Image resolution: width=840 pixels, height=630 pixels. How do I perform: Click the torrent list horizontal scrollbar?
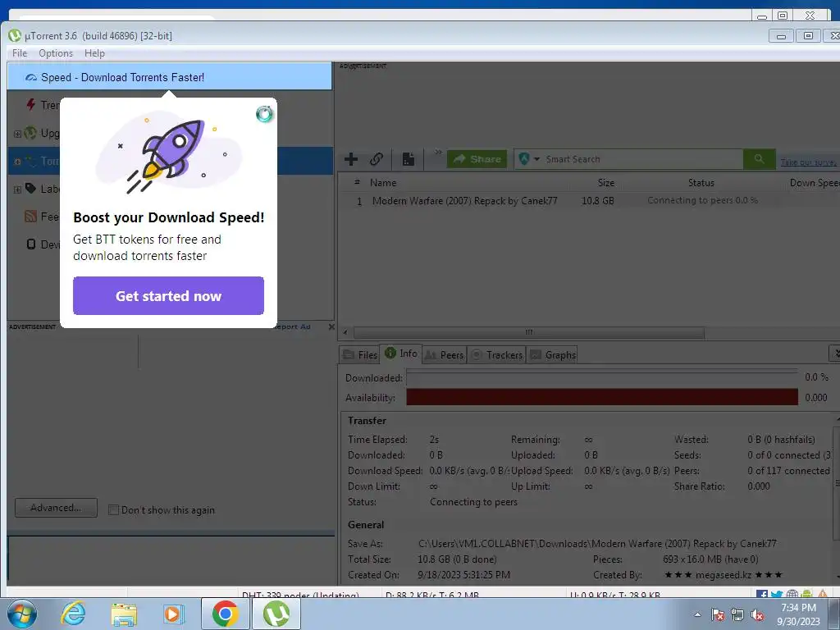pyautogui.click(x=529, y=332)
